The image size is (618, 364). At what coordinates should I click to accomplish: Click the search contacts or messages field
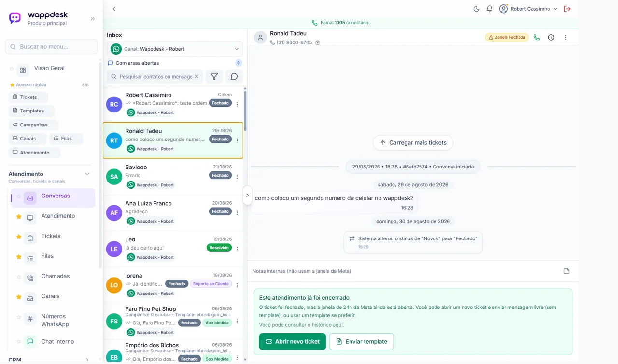click(155, 76)
